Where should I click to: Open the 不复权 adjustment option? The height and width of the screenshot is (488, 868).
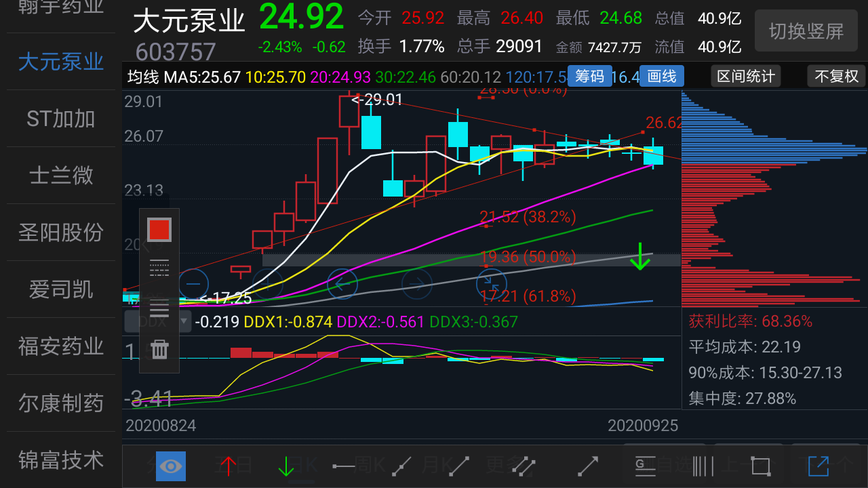(836, 76)
